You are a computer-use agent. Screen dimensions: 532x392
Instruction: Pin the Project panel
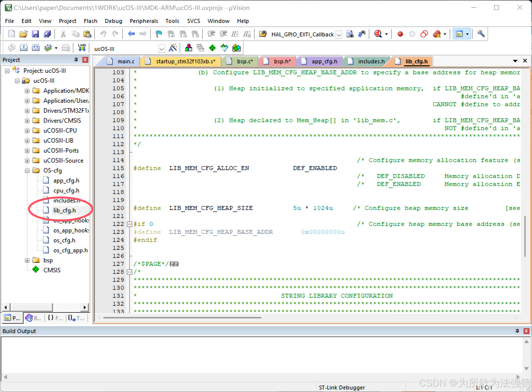click(x=76, y=60)
